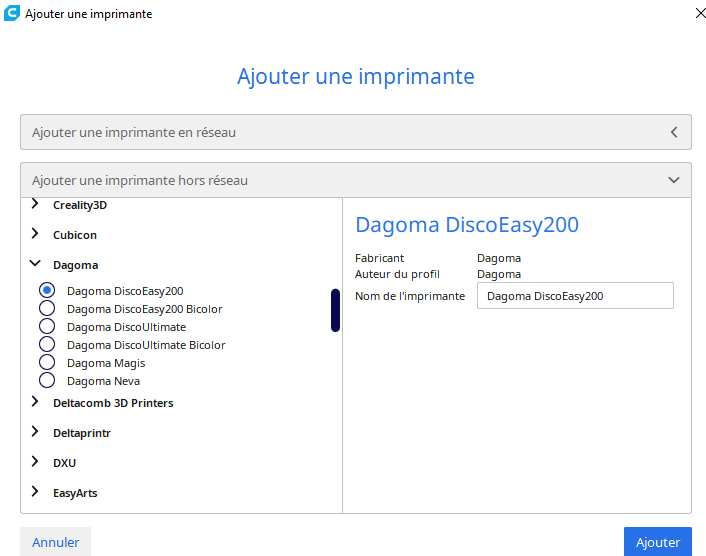Click the Nom de l'imprimante input field
Viewport: 706px width, 556px height.
[x=575, y=296]
